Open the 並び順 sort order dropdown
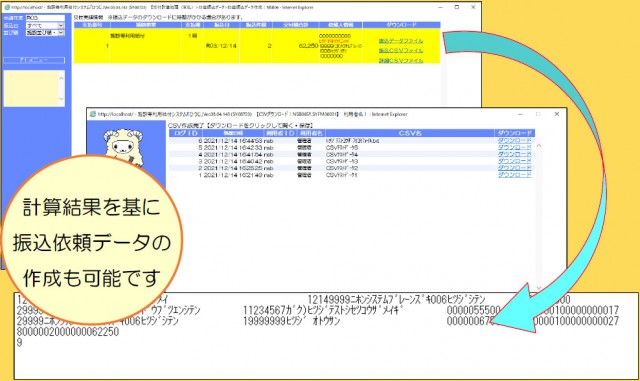This screenshot has height=381, width=640. click(45, 33)
